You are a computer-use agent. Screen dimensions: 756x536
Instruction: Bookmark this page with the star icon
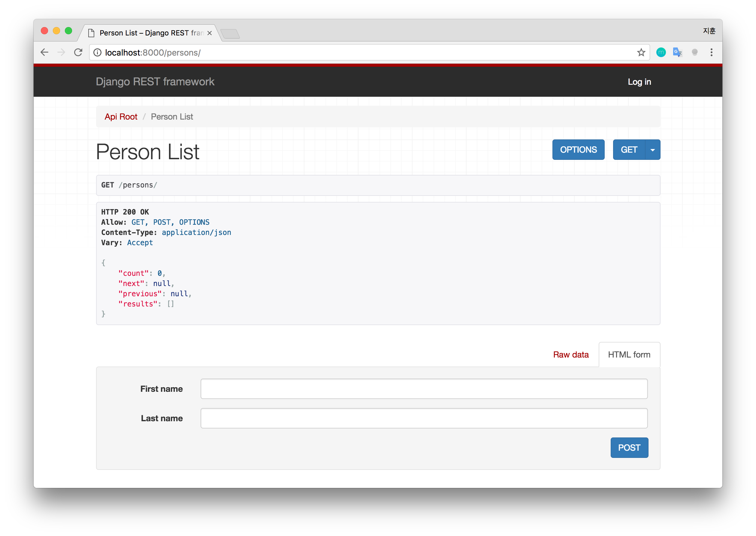(x=641, y=52)
